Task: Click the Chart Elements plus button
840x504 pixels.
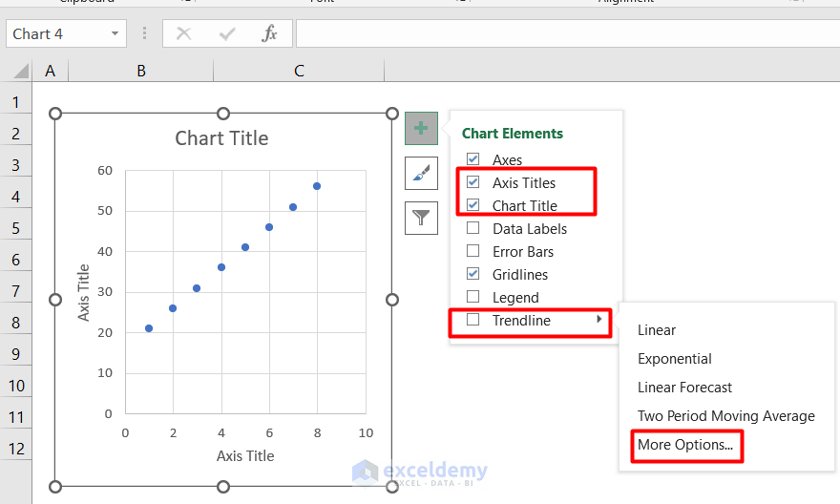Action: [421, 128]
